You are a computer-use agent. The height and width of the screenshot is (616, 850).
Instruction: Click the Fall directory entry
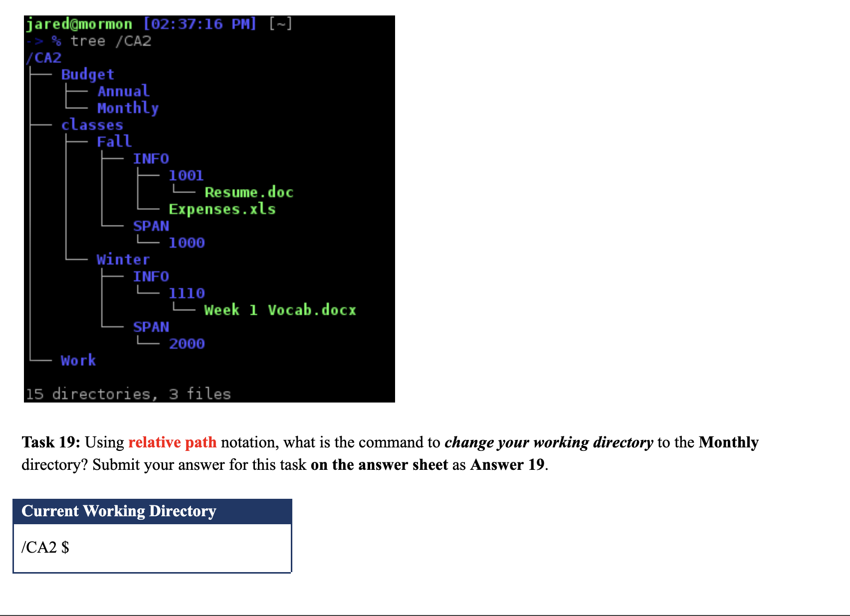point(114,142)
